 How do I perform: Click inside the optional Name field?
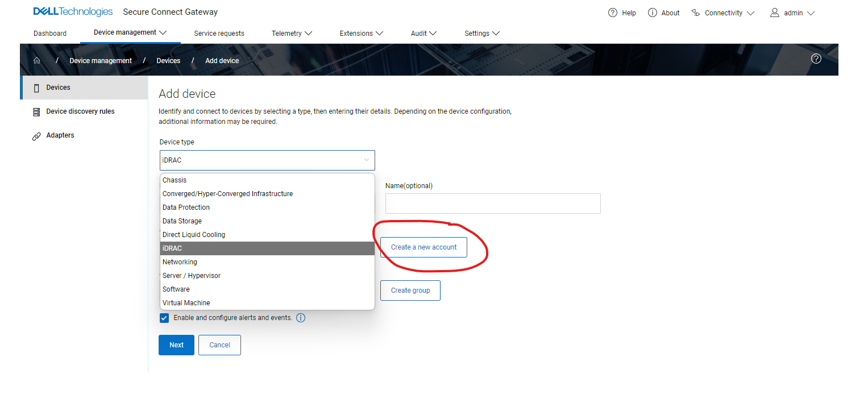click(492, 204)
